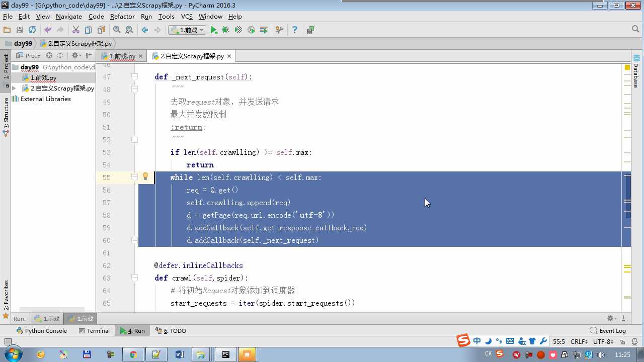This screenshot has height=362, width=644.
Task: Select 1.前戏.py in project tree
Action: click(43, 78)
